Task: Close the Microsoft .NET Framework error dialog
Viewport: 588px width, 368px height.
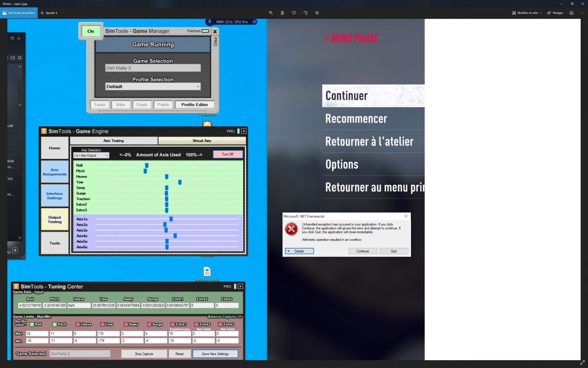Action: point(406,216)
